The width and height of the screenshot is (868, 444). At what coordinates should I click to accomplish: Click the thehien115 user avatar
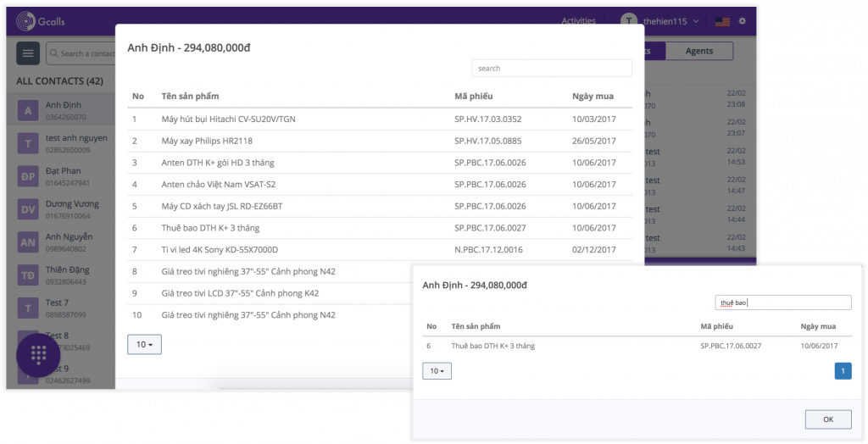click(x=629, y=20)
